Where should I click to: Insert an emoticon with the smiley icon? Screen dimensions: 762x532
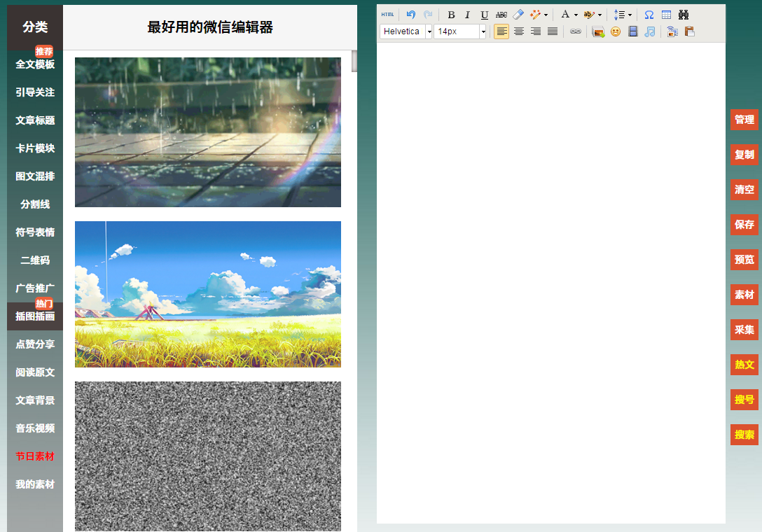coord(615,31)
